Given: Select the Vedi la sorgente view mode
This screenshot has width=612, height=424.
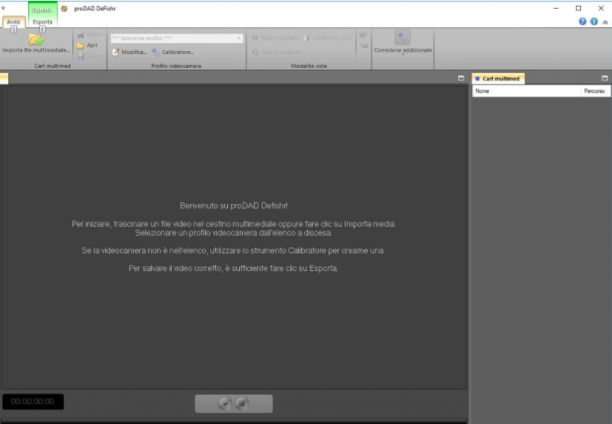Looking at the screenshot, I should tap(277, 52).
